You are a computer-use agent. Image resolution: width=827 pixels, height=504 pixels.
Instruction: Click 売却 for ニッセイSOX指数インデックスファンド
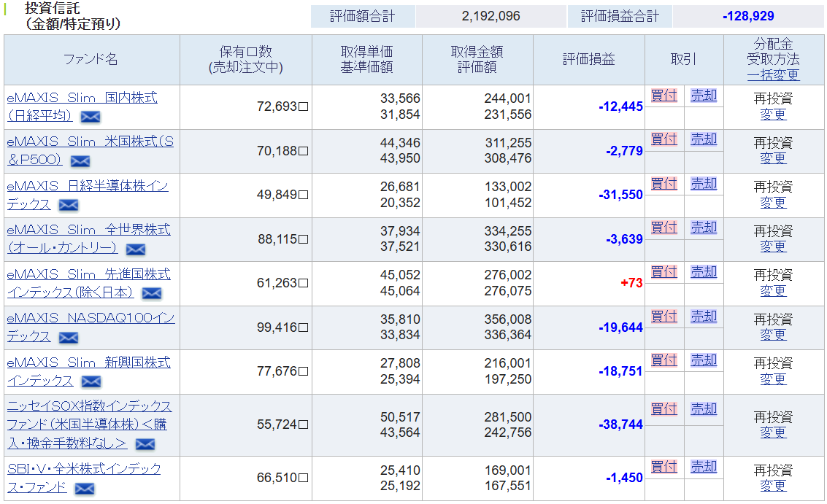pos(704,408)
